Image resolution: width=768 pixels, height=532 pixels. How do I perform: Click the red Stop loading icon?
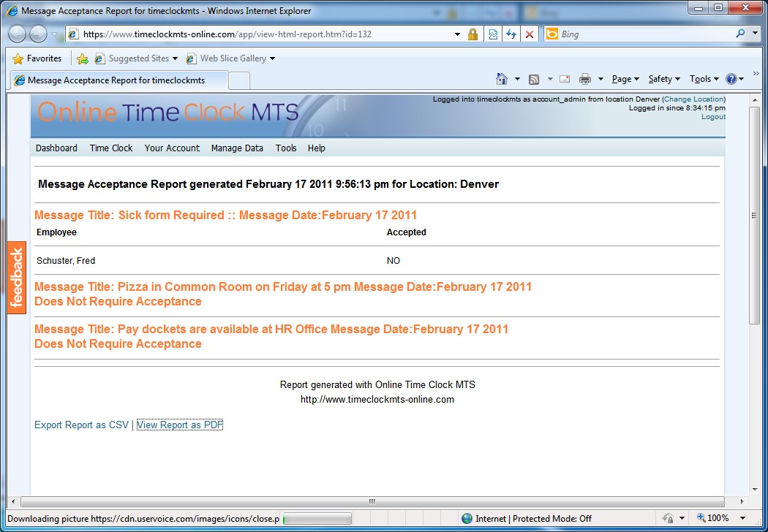click(x=529, y=34)
